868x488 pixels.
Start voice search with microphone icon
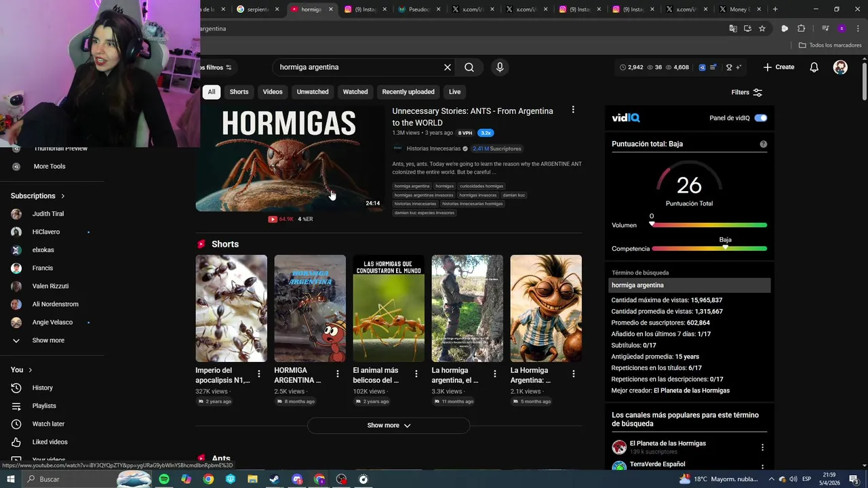point(500,67)
